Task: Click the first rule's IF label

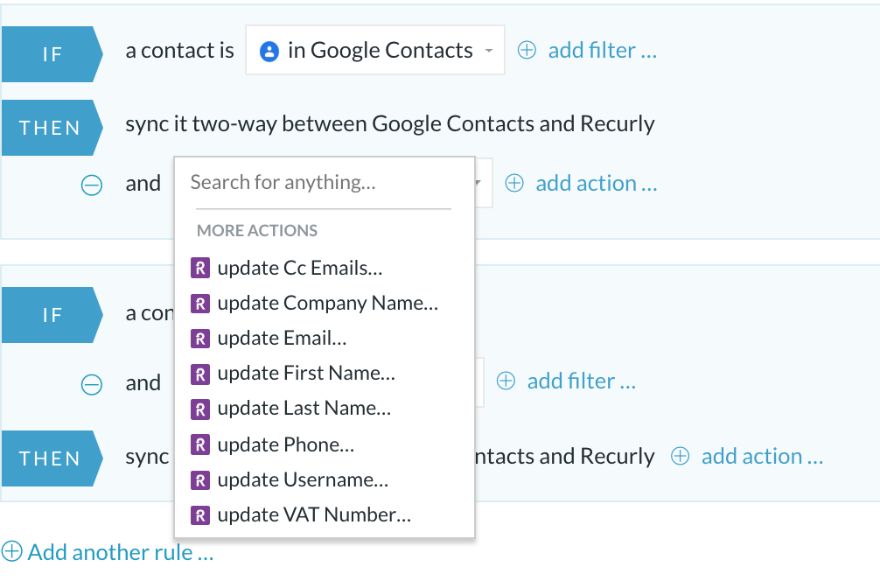Action: [x=52, y=54]
